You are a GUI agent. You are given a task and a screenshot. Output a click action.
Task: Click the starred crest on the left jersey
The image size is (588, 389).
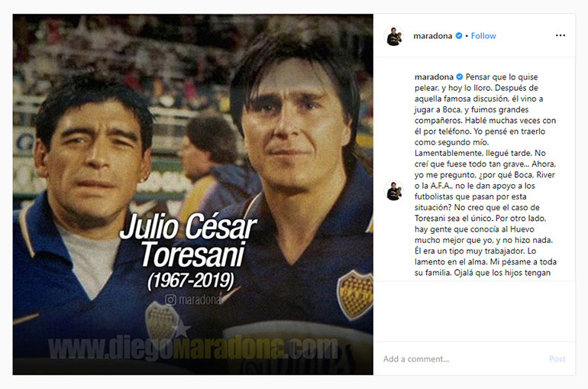click(x=165, y=321)
